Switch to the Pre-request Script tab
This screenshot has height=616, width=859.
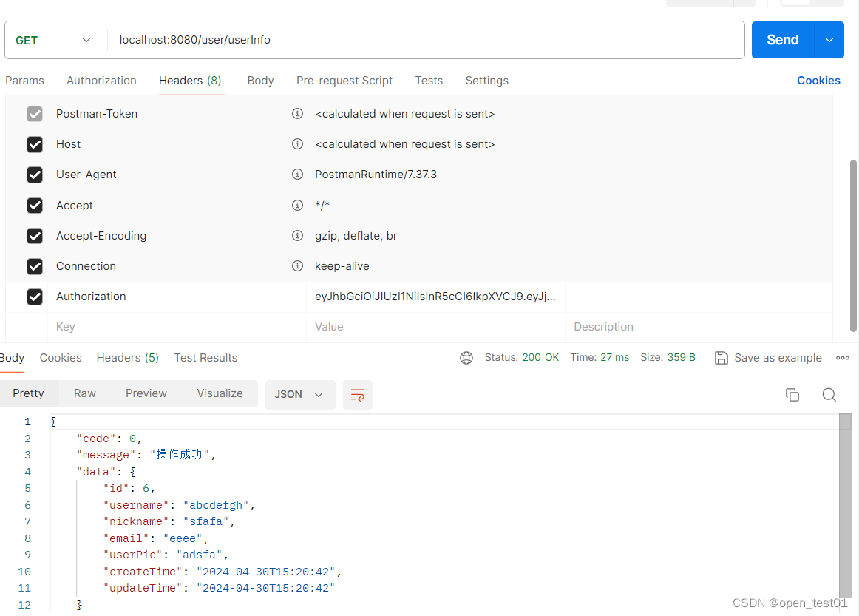click(x=344, y=81)
